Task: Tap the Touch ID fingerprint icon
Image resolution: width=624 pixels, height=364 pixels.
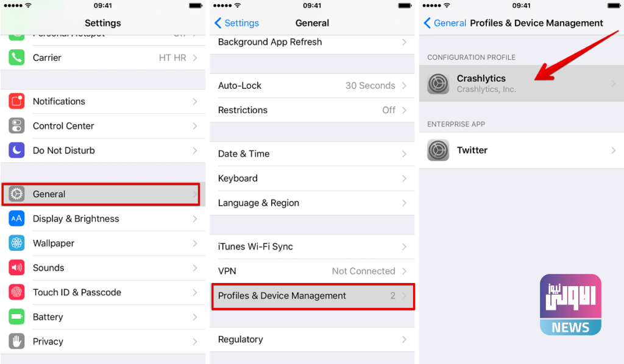Action: 16,292
